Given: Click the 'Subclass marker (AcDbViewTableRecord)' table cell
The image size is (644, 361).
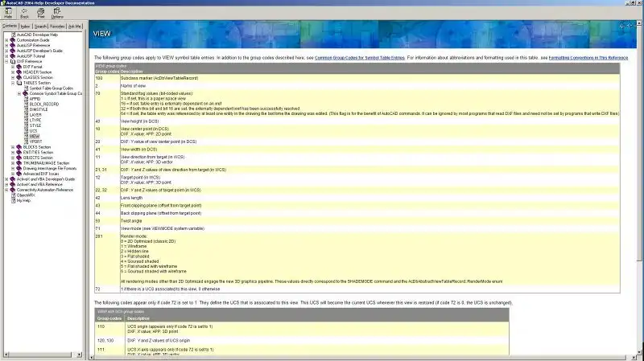Looking at the screenshot, I should tap(369, 78).
